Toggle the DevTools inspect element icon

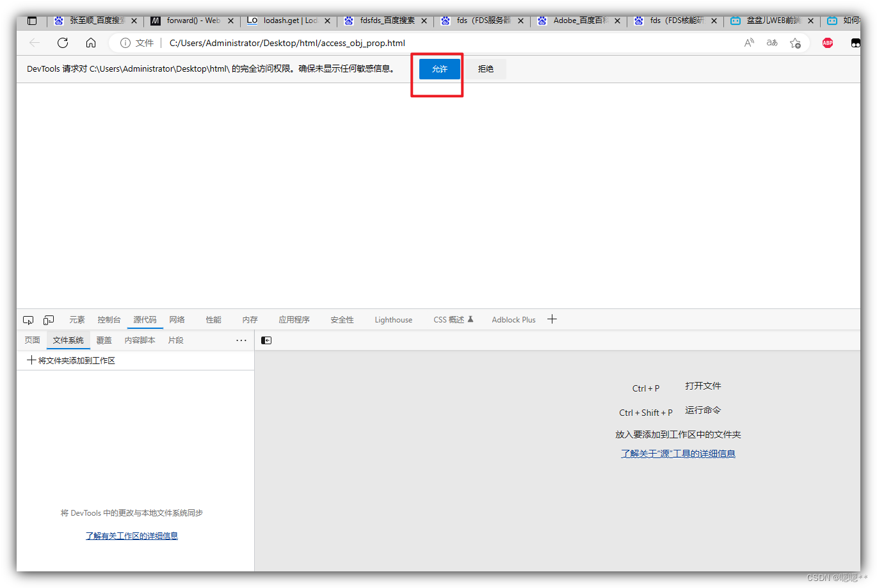pos(28,320)
